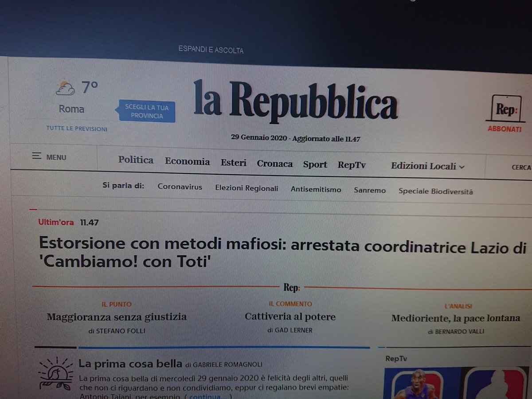This screenshot has height=399, width=532.
Task: Click the CERCA search button
Action: click(x=521, y=168)
